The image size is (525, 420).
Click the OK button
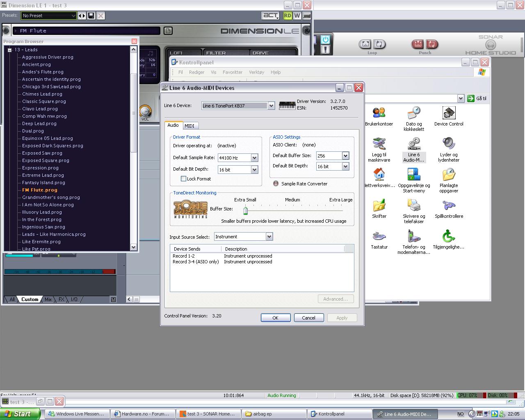pyautogui.click(x=276, y=318)
